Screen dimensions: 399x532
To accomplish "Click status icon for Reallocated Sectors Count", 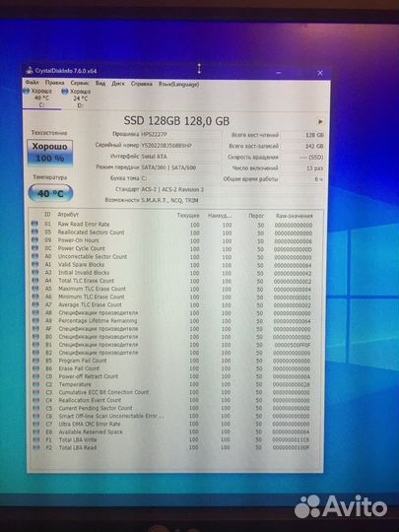I will pyautogui.click(x=34, y=232).
